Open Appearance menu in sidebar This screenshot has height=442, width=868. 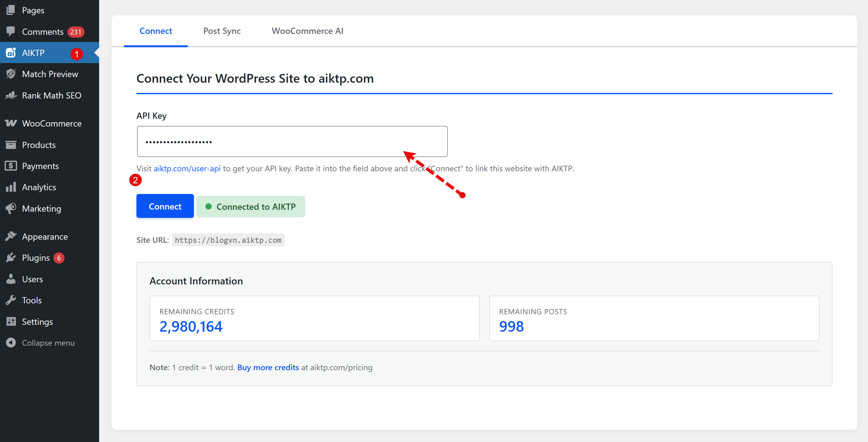click(x=45, y=237)
